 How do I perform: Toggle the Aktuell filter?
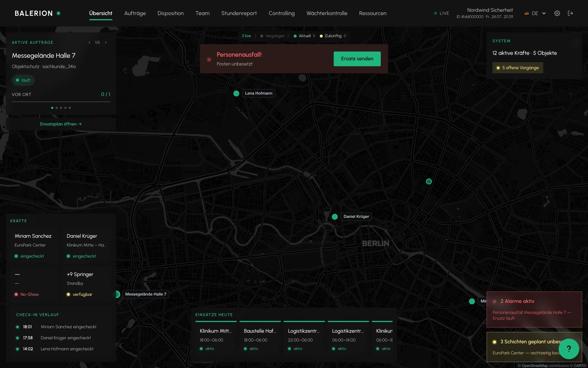[304, 36]
